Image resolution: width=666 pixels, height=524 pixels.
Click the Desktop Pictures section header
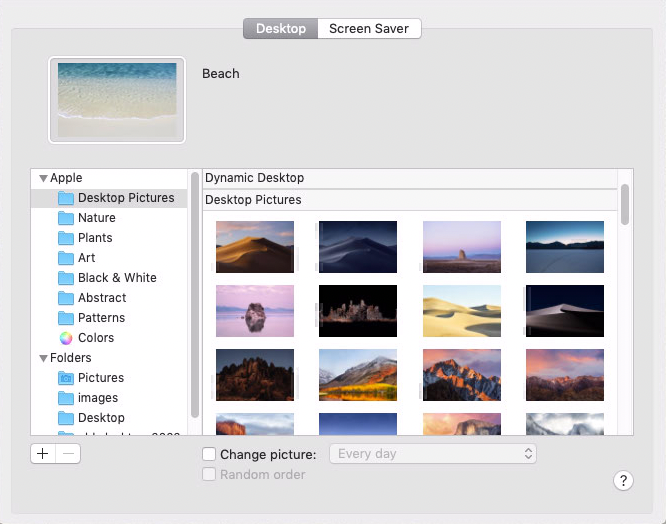point(410,200)
